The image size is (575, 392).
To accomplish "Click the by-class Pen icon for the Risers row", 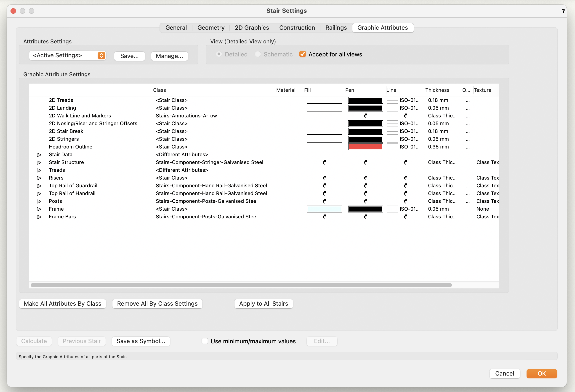I will pos(365,178).
